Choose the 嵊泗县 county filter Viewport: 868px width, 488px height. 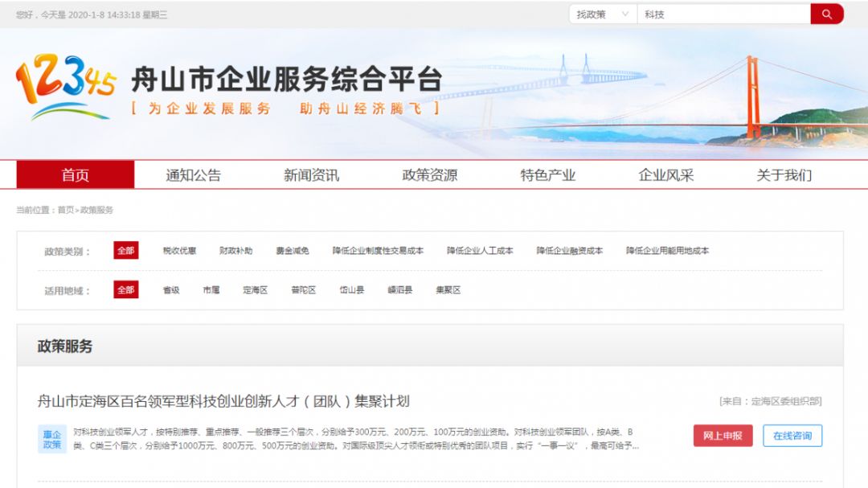[x=403, y=290]
